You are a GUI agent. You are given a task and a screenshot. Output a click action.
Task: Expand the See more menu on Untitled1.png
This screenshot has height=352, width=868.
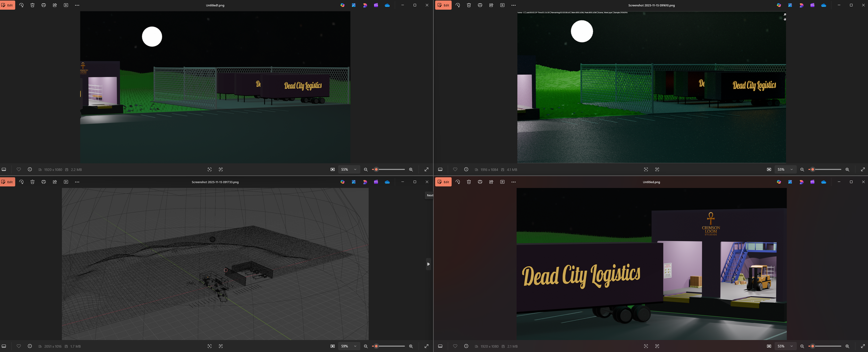coord(77,5)
